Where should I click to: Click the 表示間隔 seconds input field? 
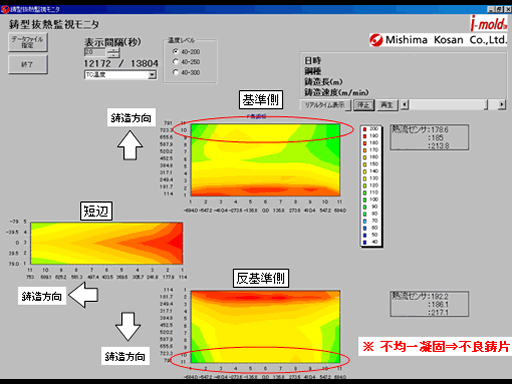(95, 52)
